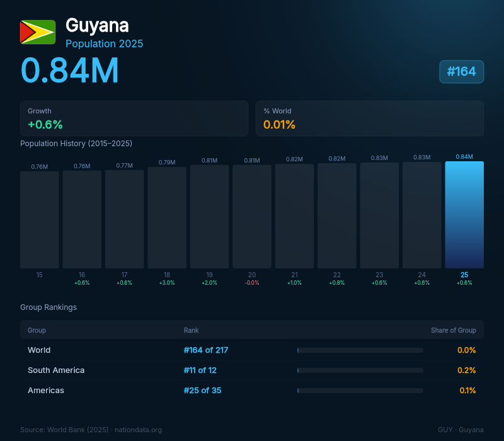This screenshot has width=504, height=441.
Task: Click the +0.8% growth label under 22
Action: 337,283
